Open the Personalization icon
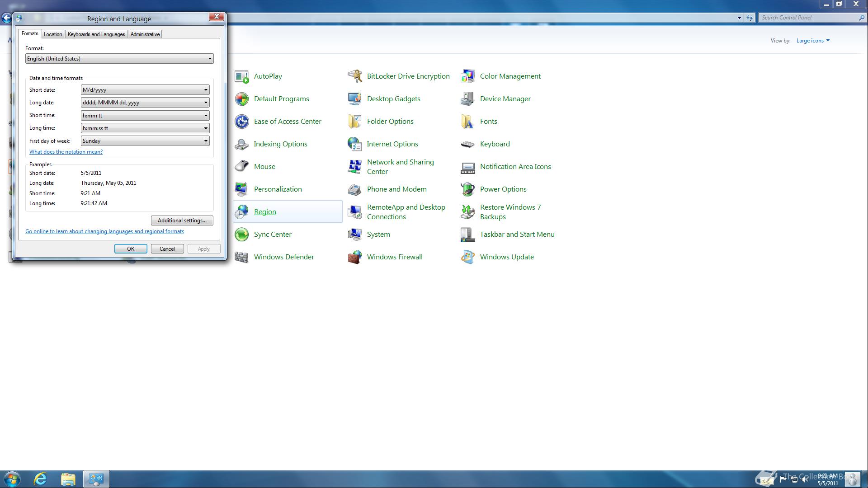Screen dimensions: 868x488 [x=242, y=189]
